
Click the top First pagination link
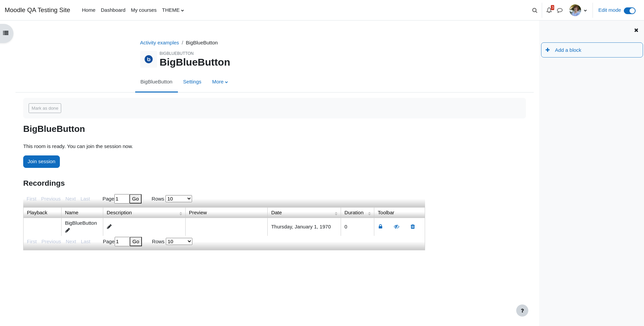tap(31, 199)
